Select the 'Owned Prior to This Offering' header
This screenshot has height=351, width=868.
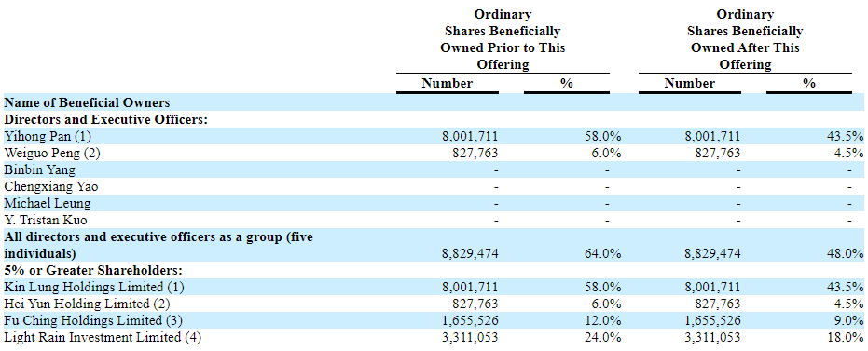503,56
